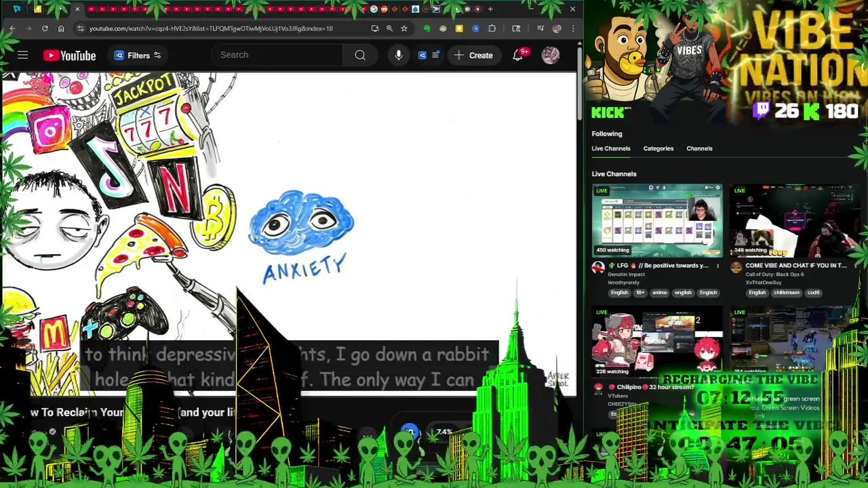
Task: Close the active browser tab
Action: [x=77, y=9]
